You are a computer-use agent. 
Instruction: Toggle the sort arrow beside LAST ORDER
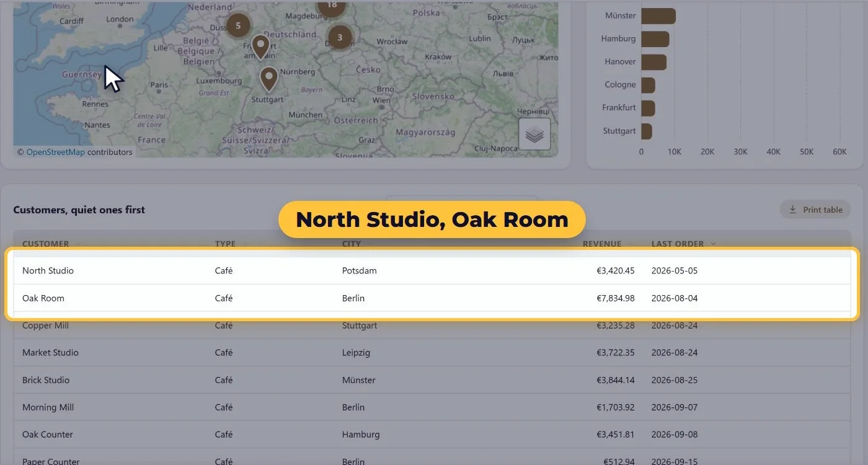pyautogui.click(x=713, y=244)
